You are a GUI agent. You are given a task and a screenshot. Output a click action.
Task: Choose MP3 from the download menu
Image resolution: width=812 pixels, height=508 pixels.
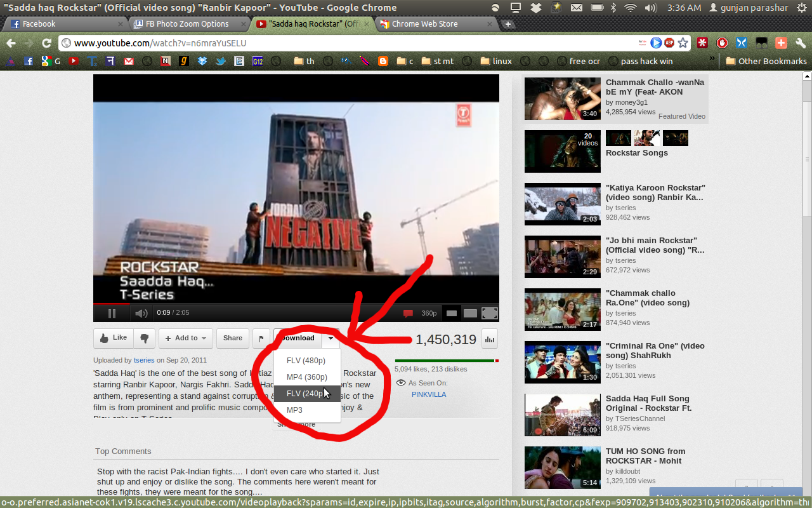point(307,410)
